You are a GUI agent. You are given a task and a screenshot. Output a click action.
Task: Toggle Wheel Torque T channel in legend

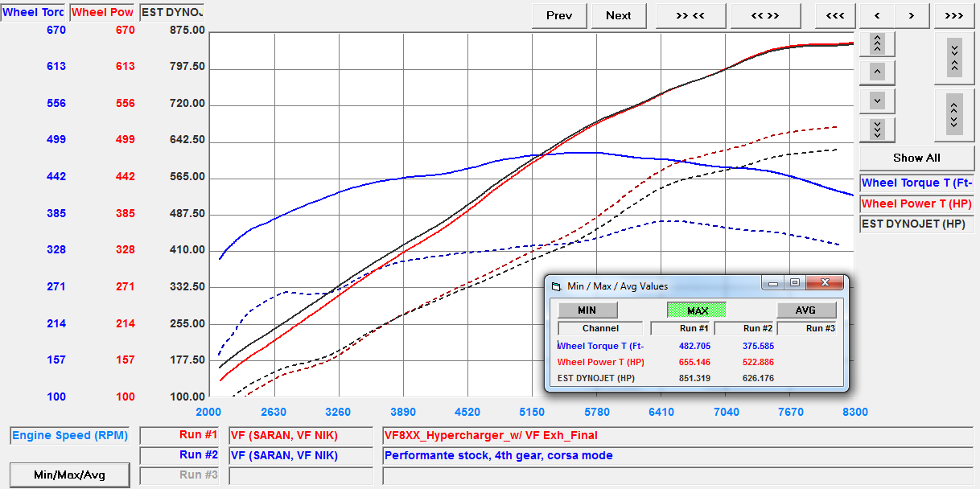coord(916,183)
